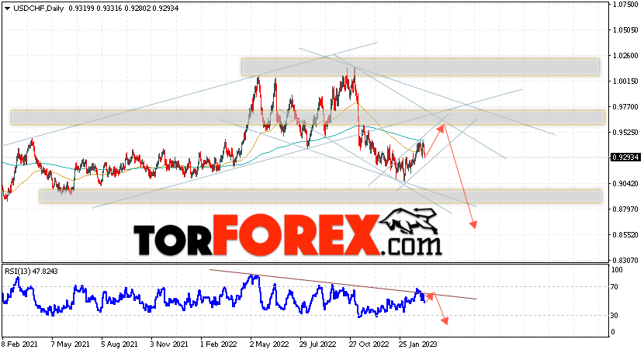Click the RSI scale value 70

[x=615, y=287]
